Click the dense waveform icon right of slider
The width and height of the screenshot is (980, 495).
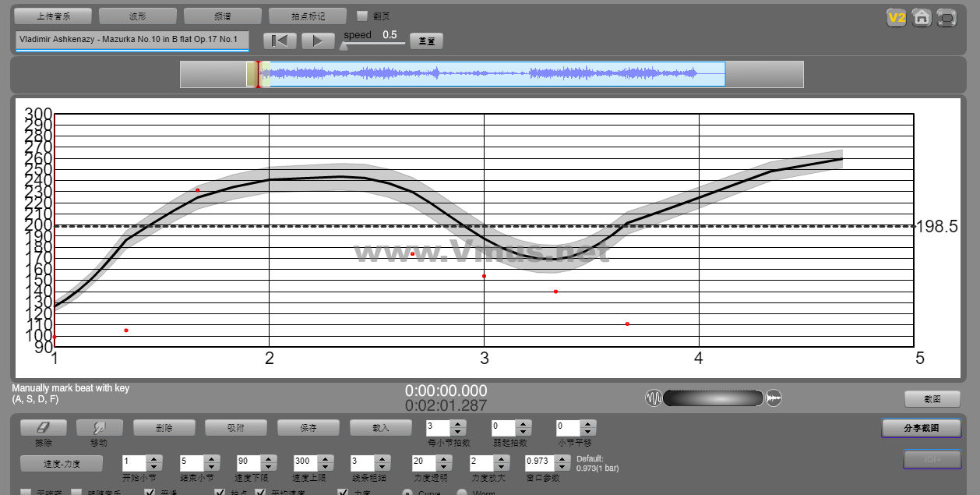[x=774, y=398]
